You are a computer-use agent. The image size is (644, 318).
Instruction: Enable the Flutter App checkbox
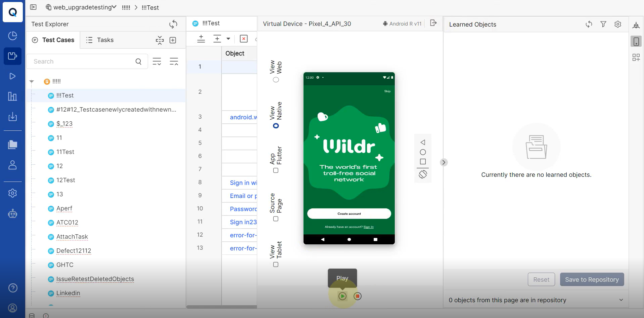tap(276, 170)
